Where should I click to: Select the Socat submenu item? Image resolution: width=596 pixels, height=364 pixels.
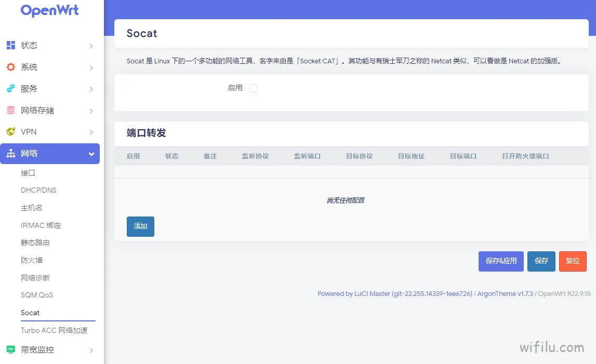pos(30,313)
